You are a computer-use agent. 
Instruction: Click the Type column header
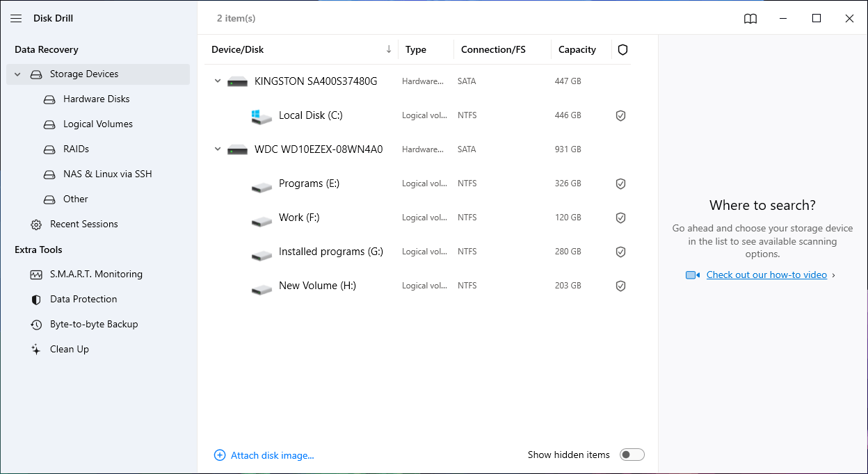point(416,49)
